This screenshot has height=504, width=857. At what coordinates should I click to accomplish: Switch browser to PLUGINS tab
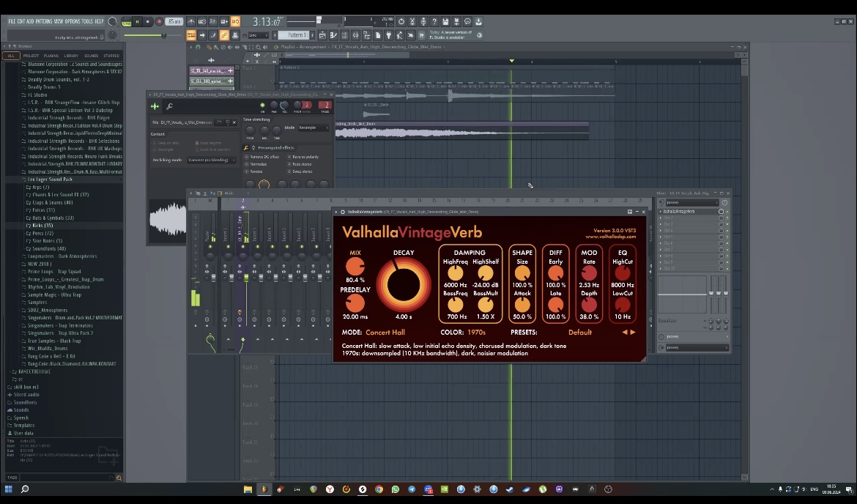(51, 55)
